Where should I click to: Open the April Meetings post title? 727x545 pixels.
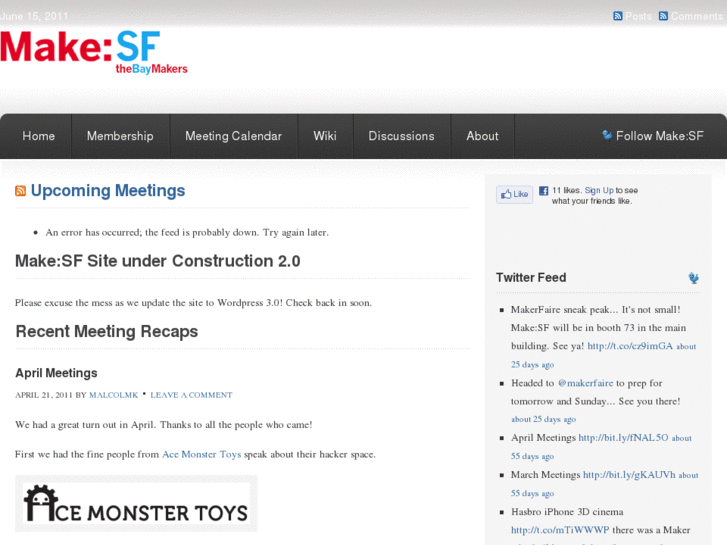pyautogui.click(x=56, y=373)
